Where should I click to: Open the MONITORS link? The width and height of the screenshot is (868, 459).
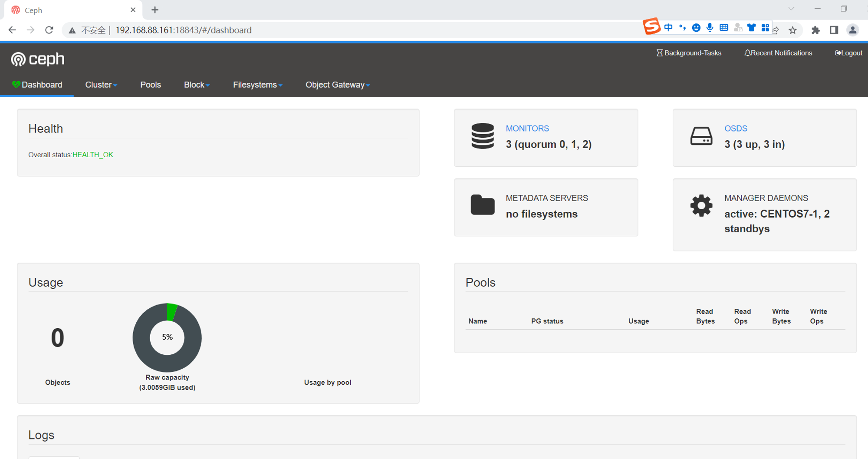point(527,129)
